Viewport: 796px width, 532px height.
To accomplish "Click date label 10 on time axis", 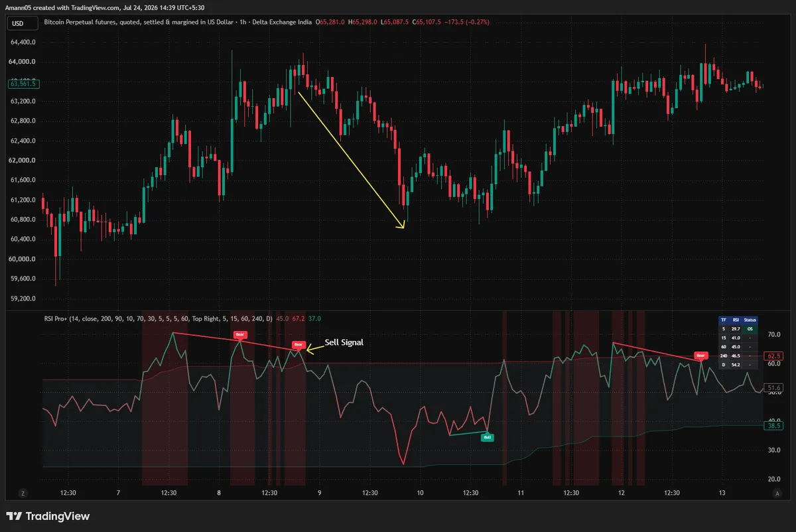I will click(420, 493).
